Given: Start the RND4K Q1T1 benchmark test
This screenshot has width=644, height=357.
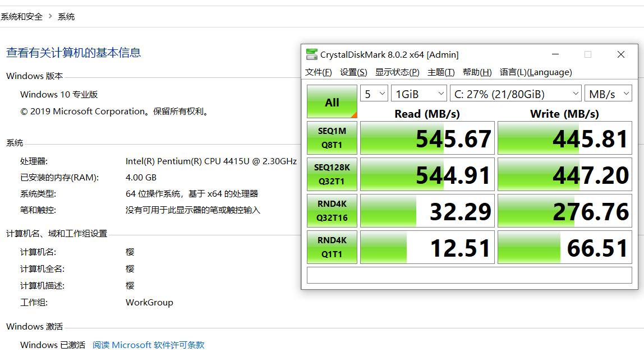Looking at the screenshot, I should pos(332,247).
